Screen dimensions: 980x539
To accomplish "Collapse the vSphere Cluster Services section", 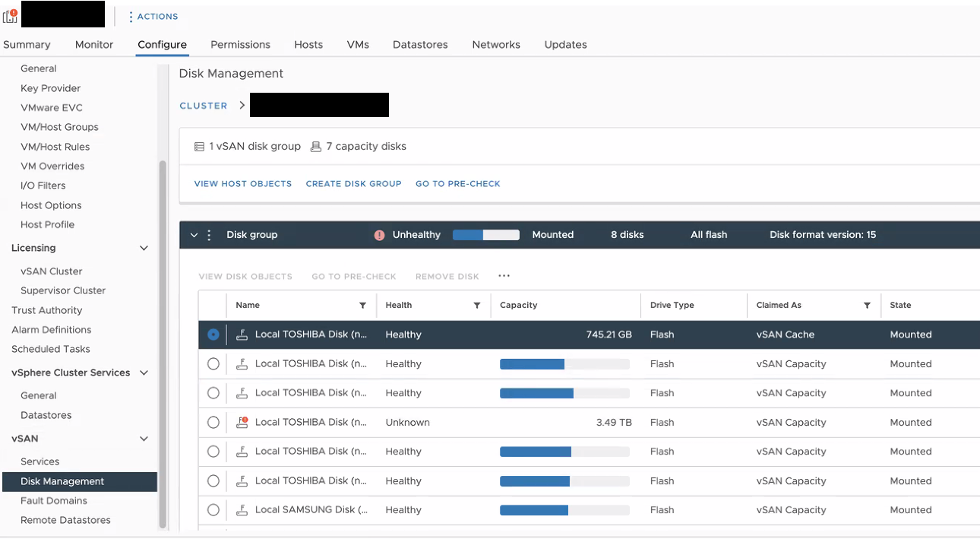I will pos(144,373).
